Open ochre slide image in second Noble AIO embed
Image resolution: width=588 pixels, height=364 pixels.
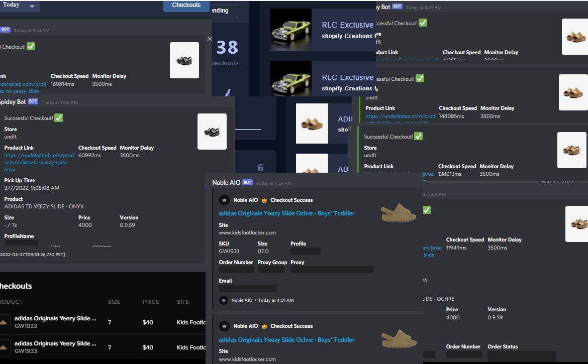pyautogui.click(x=399, y=339)
